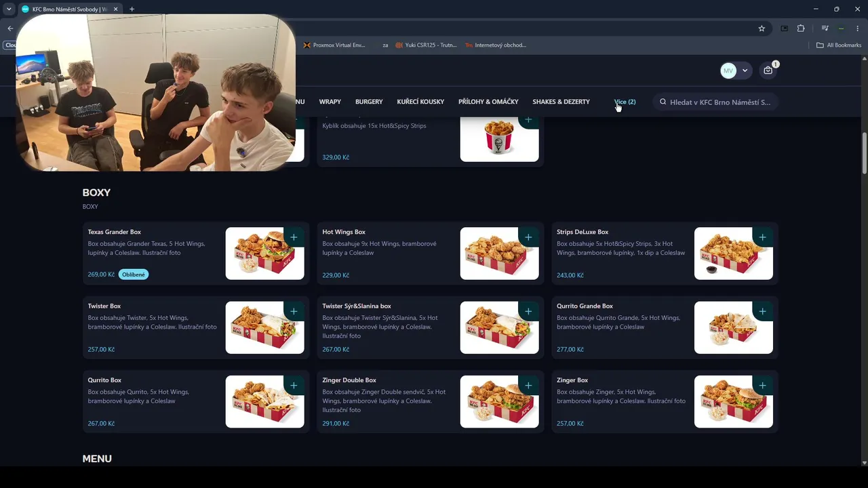Close the KFC Brno Náměstí Svobody tab
868x488 pixels.
point(116,9)
